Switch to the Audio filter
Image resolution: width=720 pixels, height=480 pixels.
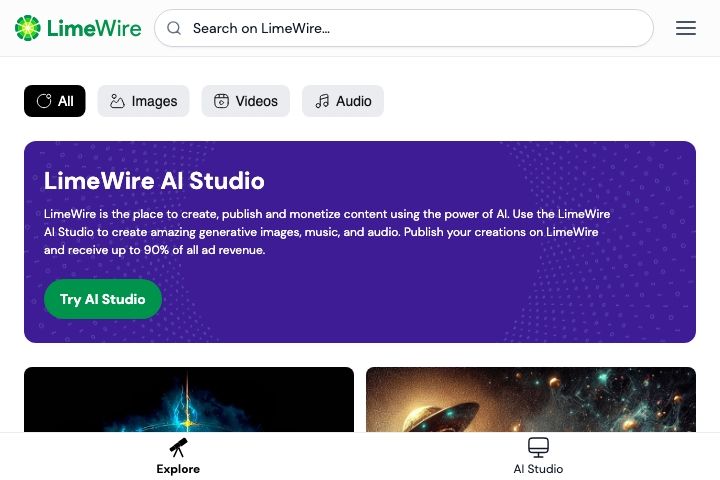click(343, 101)
